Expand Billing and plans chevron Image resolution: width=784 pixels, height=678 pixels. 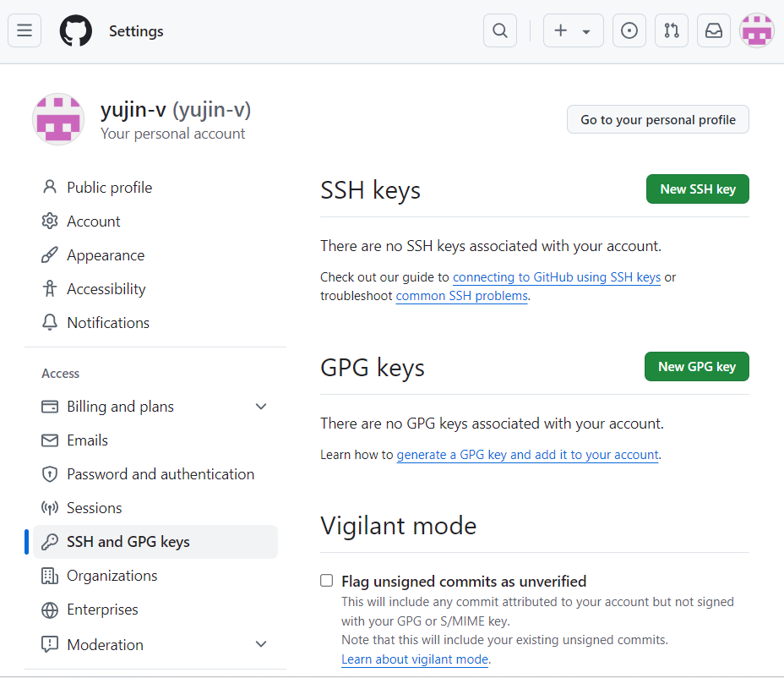261,407
